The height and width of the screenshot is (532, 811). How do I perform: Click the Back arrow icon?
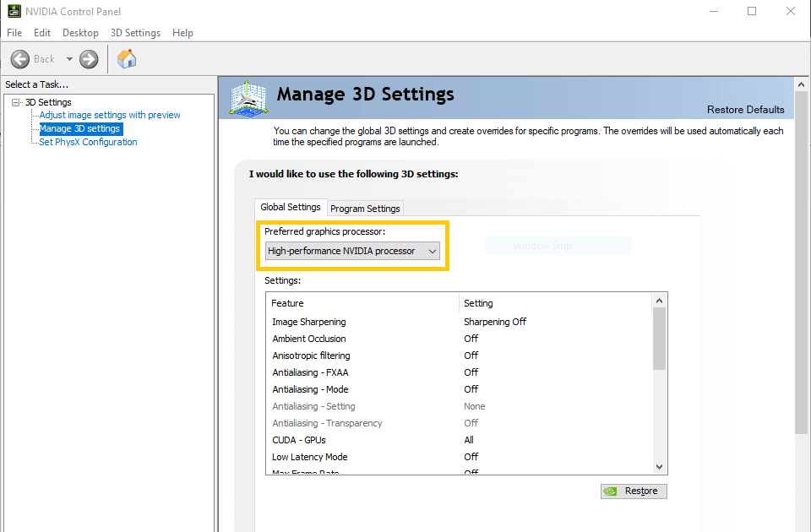(20, 59)
